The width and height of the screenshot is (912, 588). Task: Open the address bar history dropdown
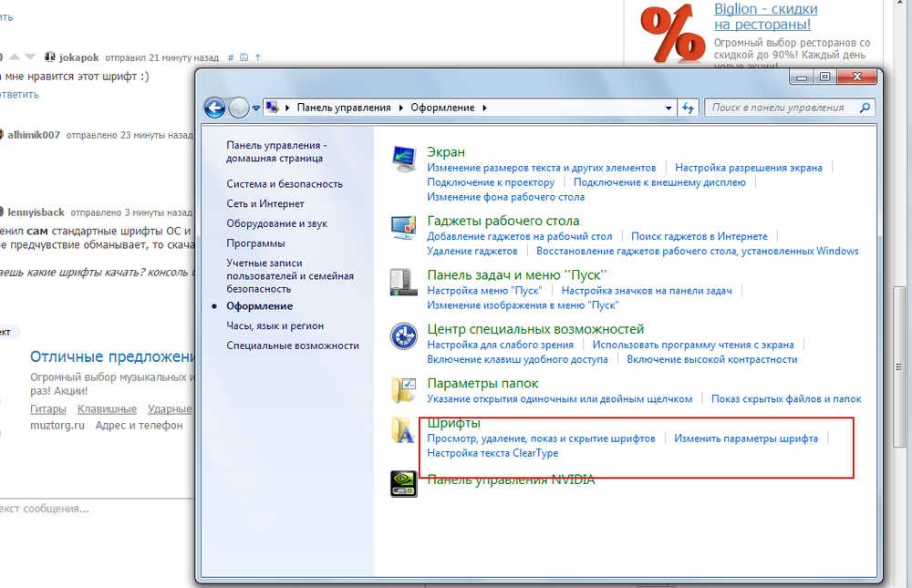(668, 108)
